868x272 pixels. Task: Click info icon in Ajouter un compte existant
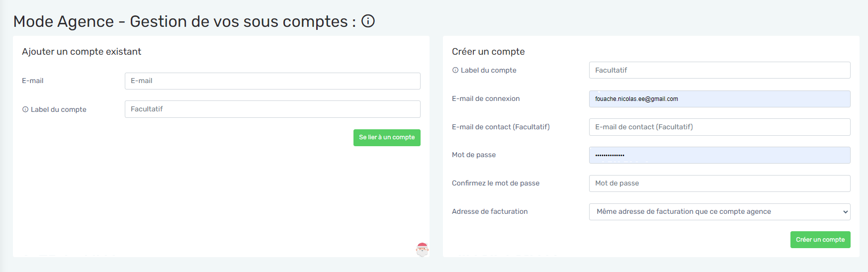pyautogui.click(x=25, y=109)
